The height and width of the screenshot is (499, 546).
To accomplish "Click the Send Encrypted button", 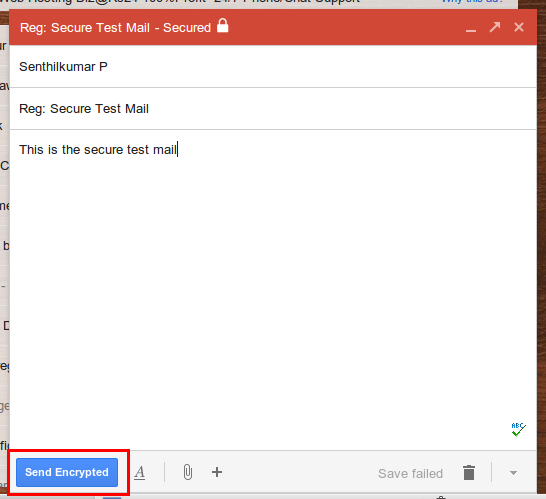I will point(67,472).
